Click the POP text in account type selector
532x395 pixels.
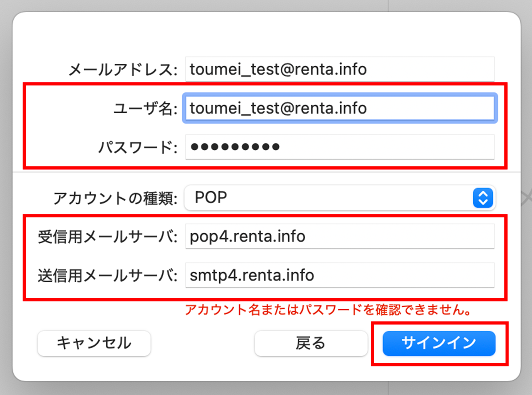click(x=211, y=198)
